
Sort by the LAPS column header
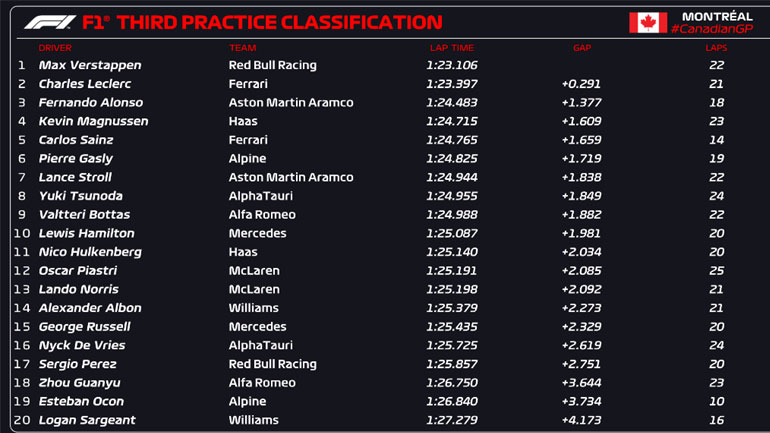point(716,48)
